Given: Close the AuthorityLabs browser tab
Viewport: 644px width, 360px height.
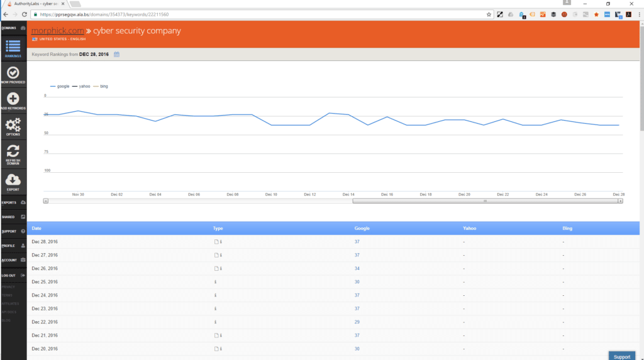Looking at the screenshot, I should point(63,4).
